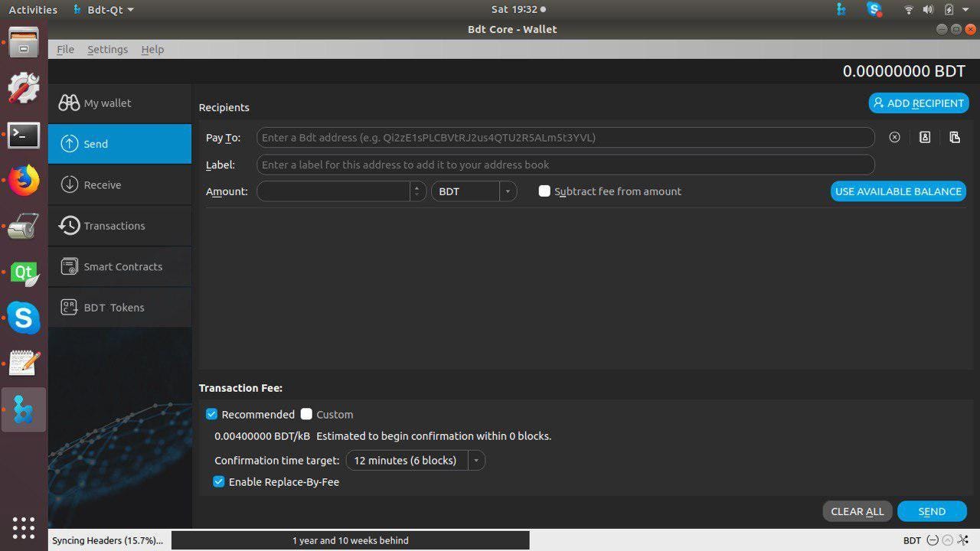This screenshot has height=551, width=980.
Task: Open Activities overview
Action: pyautogui.click(x=33, y=10)
